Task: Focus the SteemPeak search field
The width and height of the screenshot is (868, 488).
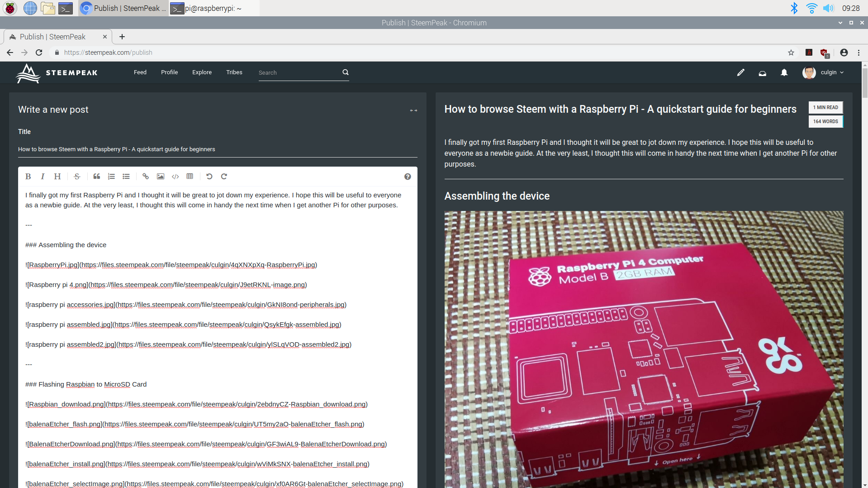Action: 299,72
